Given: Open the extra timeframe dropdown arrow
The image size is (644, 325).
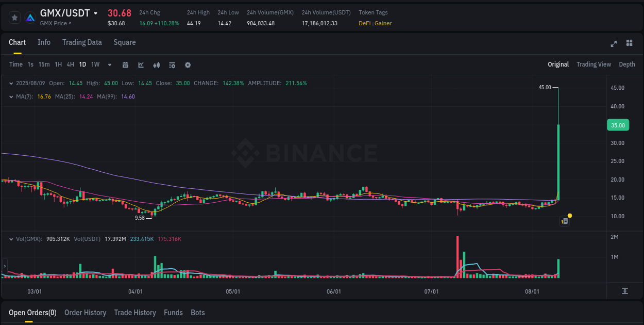Looking at the screenshot, I should (109, 65).
